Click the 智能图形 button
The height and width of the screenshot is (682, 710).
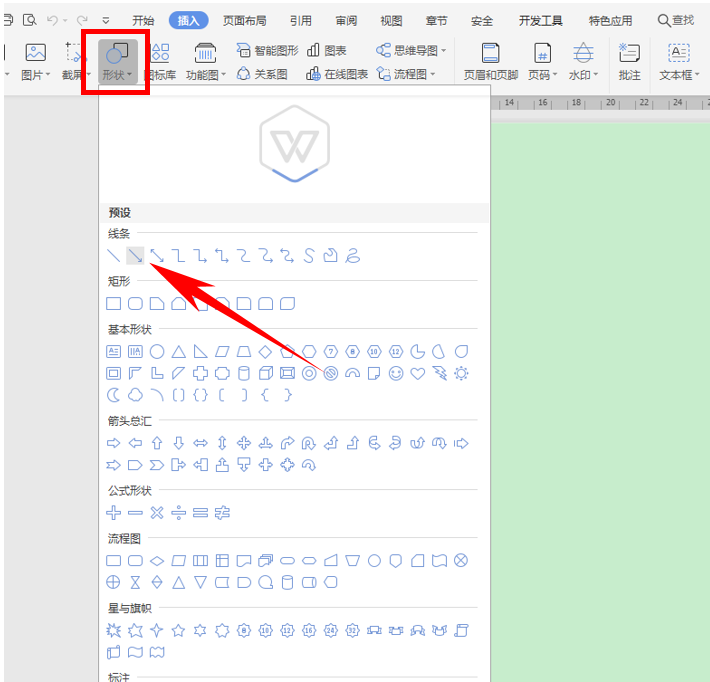point(268,50)
